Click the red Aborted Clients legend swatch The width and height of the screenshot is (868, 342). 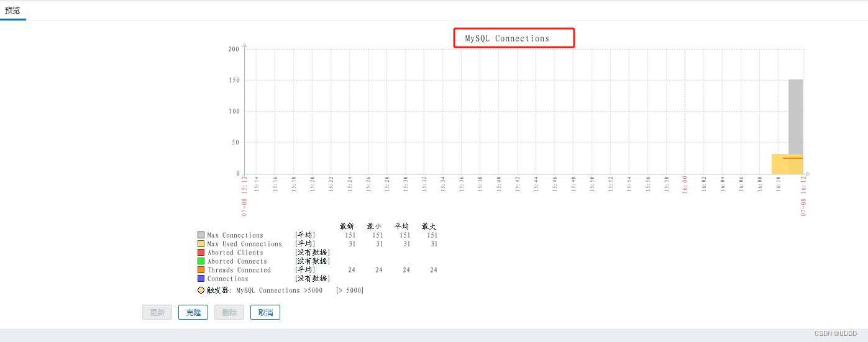click(201, 253)
